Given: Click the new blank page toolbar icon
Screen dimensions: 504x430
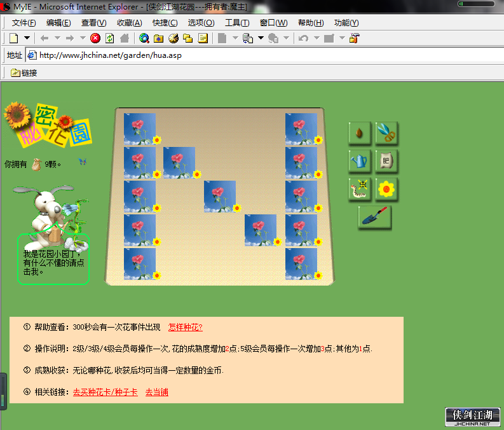Looking at the screenshot, I should [14, 38].
